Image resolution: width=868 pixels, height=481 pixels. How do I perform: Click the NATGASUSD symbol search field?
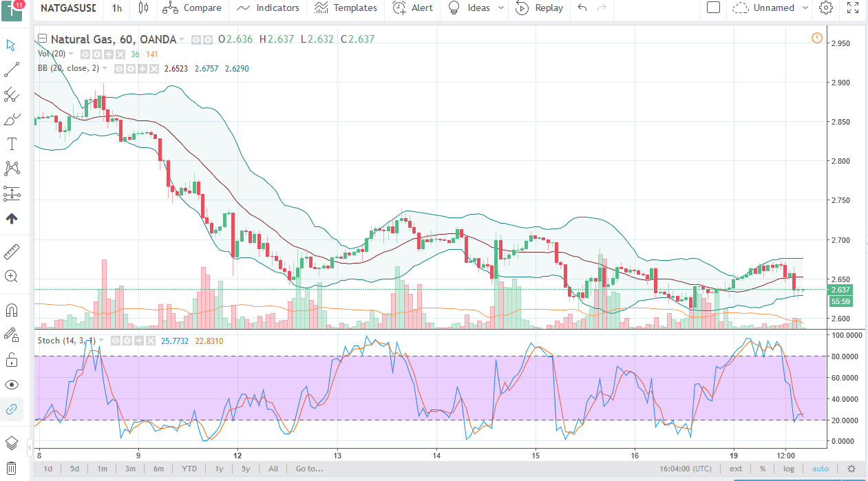coord(67,8)
